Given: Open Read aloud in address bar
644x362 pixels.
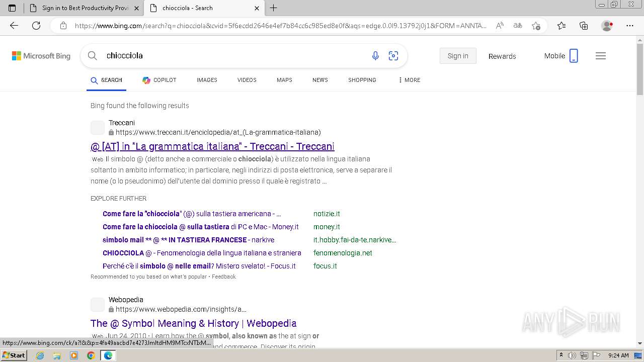Looking at the screenshot, I should click(x=500, y=26).
